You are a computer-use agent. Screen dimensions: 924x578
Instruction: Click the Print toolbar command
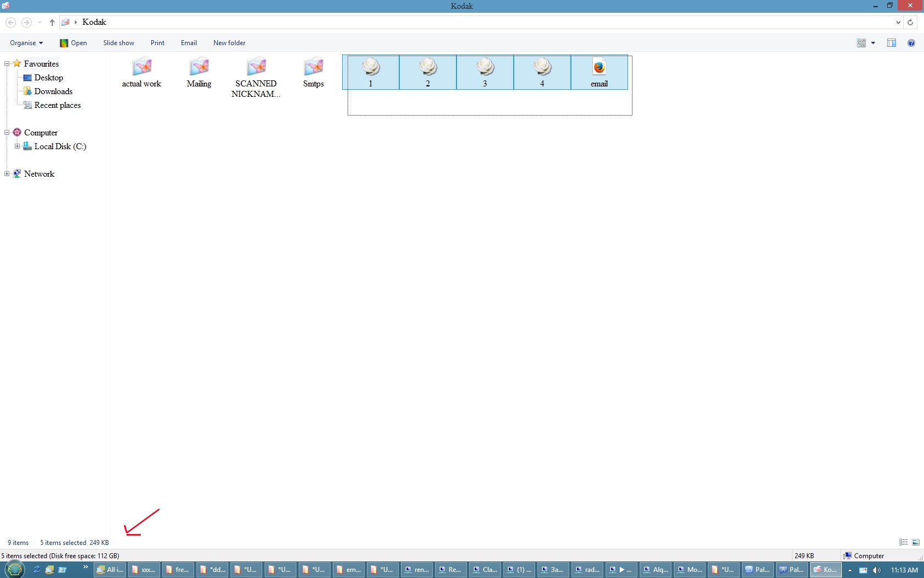tap(157, 43)
